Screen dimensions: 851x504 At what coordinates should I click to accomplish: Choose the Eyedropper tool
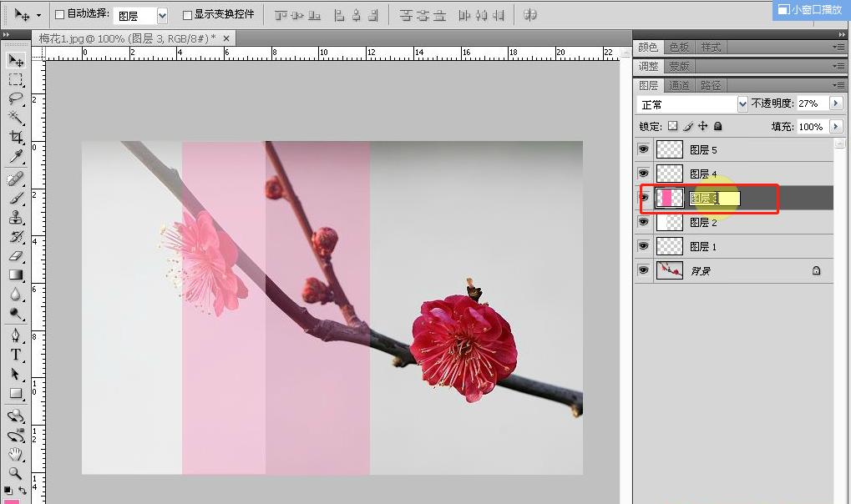coord(16,157)
